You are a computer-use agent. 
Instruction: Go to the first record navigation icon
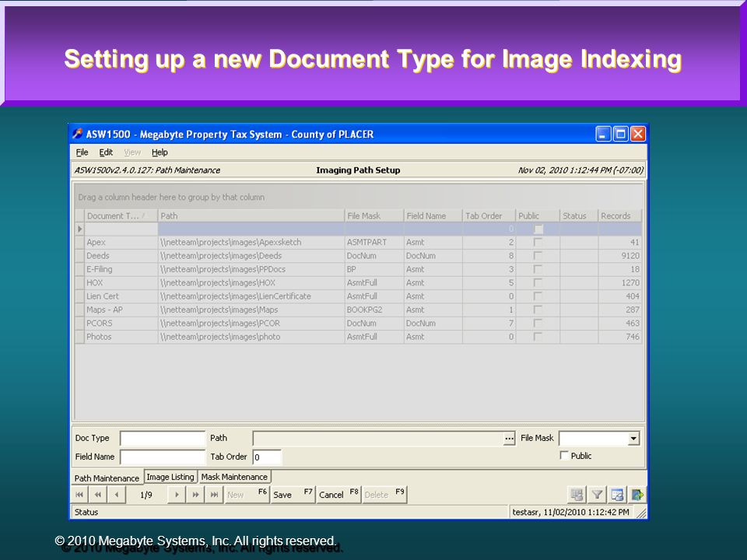point(79,495)
